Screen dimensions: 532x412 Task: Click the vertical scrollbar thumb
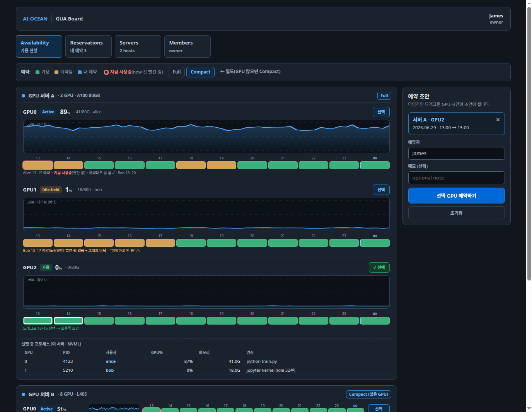click(529, 144)
